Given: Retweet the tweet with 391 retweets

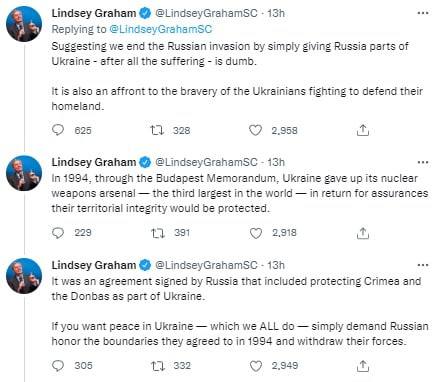Looking at the screenshot, I should (158, 233).
